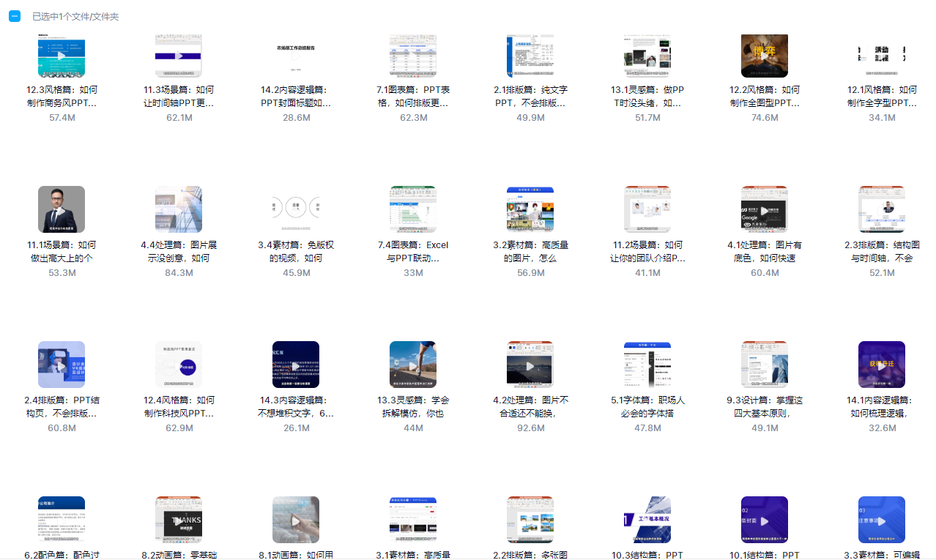Open the 9.3设计篇 video thumbnail
This screenshot has height=560, width=936.
pyautogui.click(x=765, y=365)
